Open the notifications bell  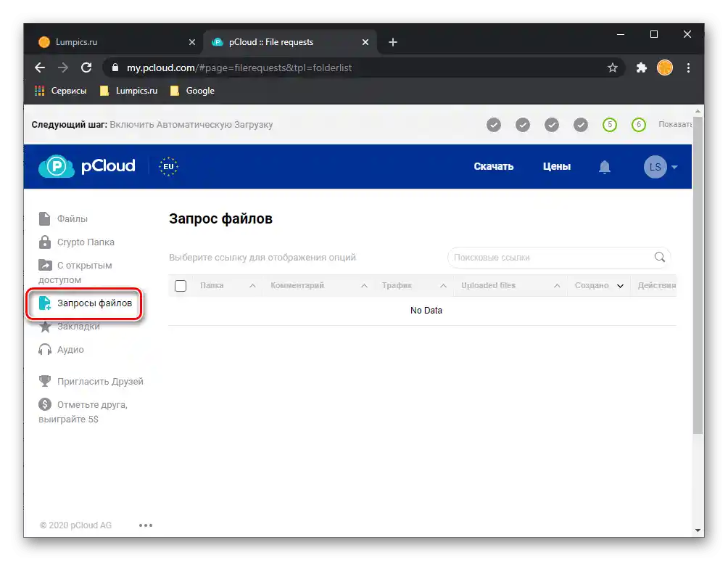point(604,167)
